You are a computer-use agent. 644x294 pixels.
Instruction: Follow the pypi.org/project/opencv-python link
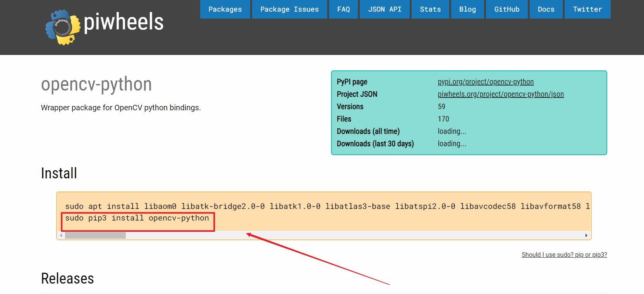pos(486,82)
